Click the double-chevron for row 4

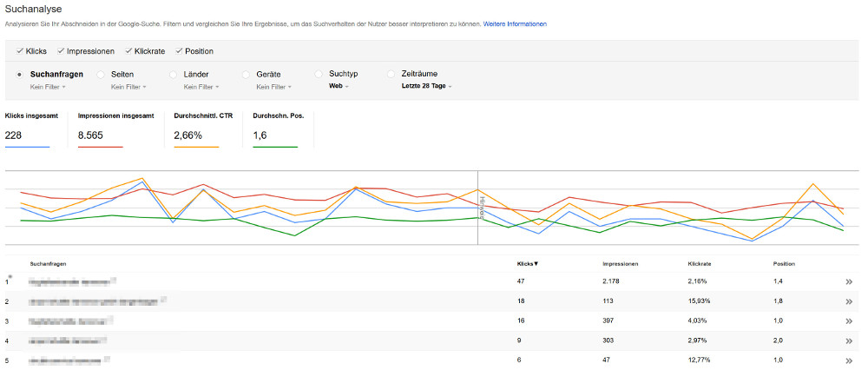(x=849, y=340)
